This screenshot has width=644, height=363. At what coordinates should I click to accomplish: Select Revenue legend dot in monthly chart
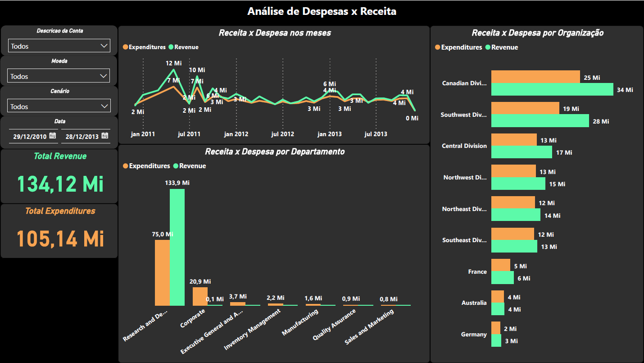(171, 47)
